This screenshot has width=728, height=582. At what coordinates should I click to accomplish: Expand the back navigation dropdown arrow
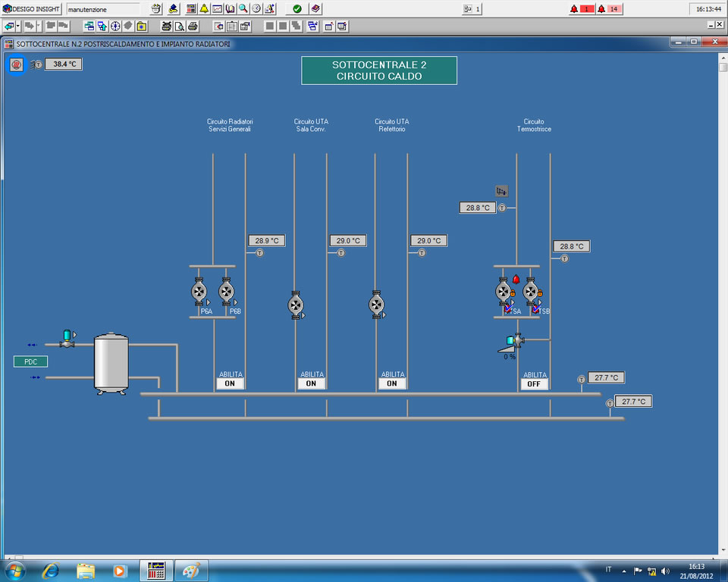pyautogui.click(x=18, y=26)
